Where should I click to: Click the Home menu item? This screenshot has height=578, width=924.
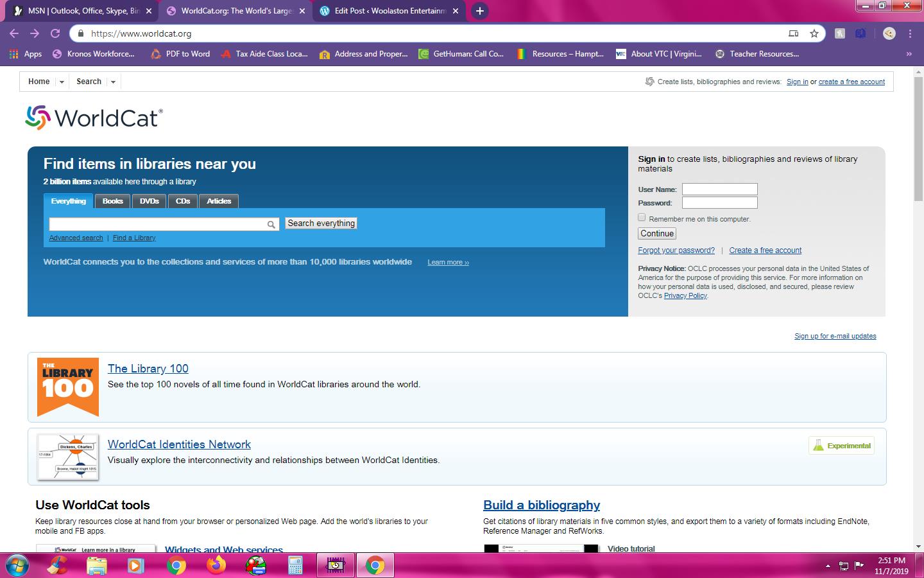[38, 82]
